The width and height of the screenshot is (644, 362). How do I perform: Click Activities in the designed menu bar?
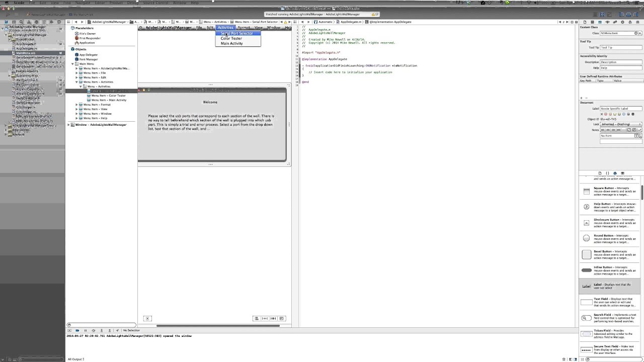pos(225,28)
